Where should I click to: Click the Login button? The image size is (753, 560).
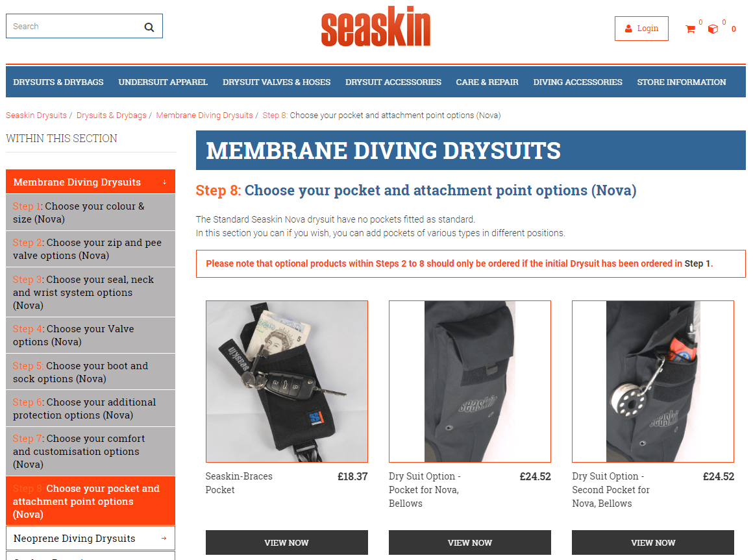click(641, 29)
